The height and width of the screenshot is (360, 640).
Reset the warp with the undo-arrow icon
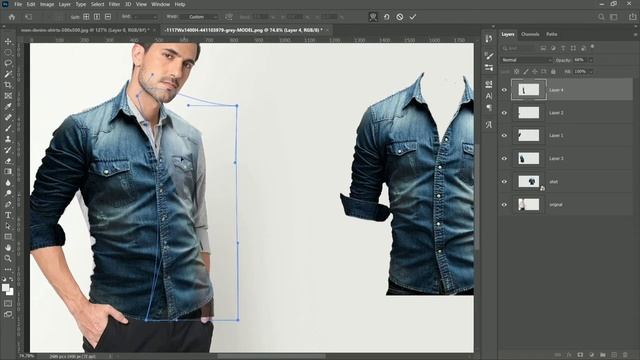coord(387,17)
